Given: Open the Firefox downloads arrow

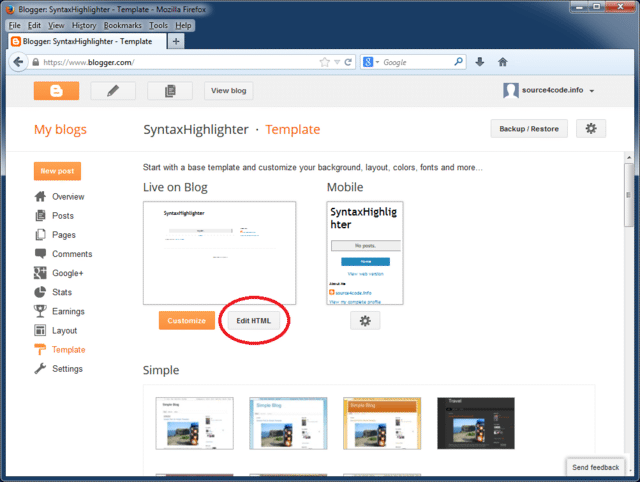Looking at the screenshot, I should 480,62.
